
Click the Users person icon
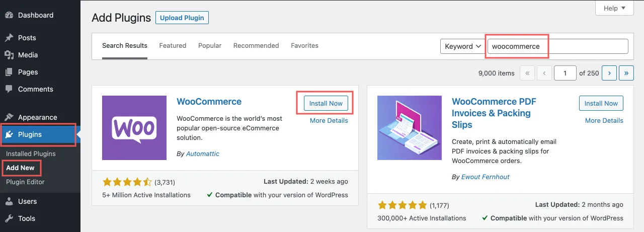9,201
